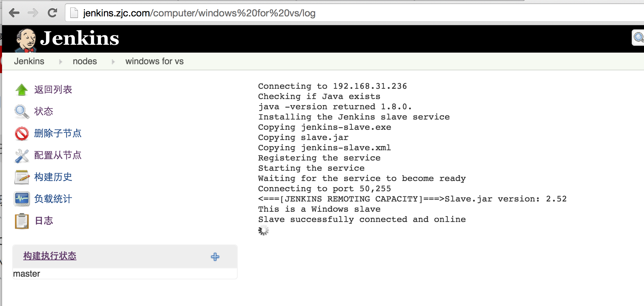The width and height of the screenshot is (644, 306).
Task: Open 返回列表 link
Action: (x=53, y=89)
